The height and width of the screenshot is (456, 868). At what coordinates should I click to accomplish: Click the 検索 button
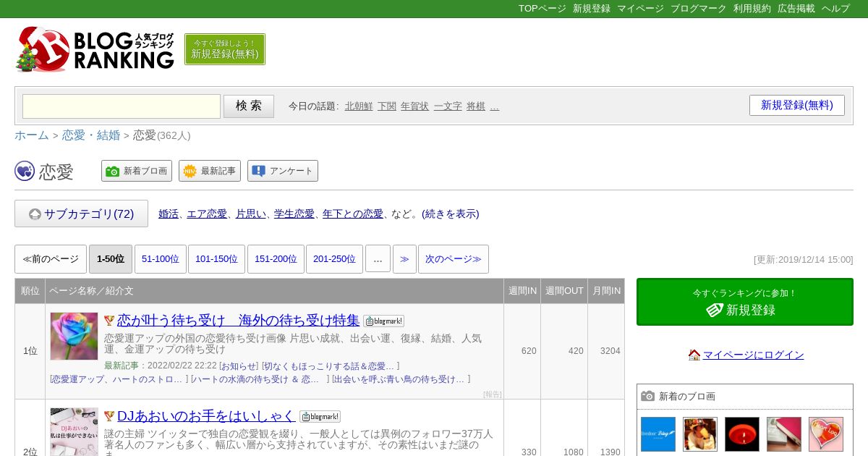tap(249, 106)
